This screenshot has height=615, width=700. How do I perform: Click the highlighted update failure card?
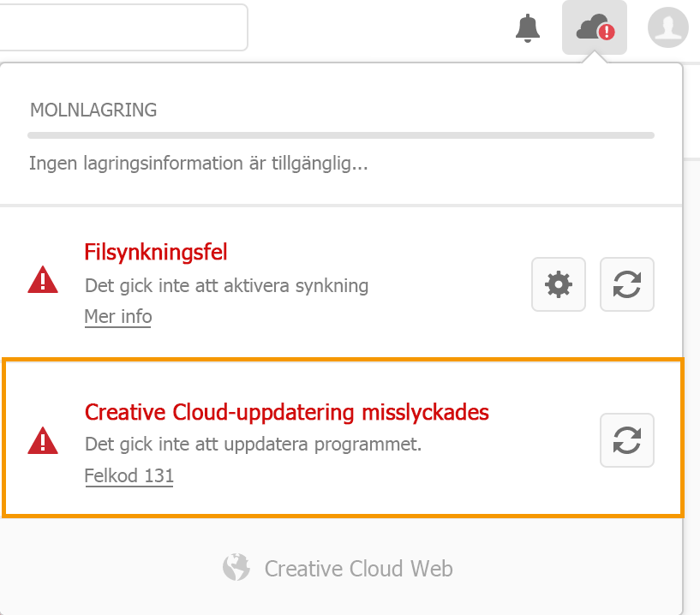[x=343, y=439]
